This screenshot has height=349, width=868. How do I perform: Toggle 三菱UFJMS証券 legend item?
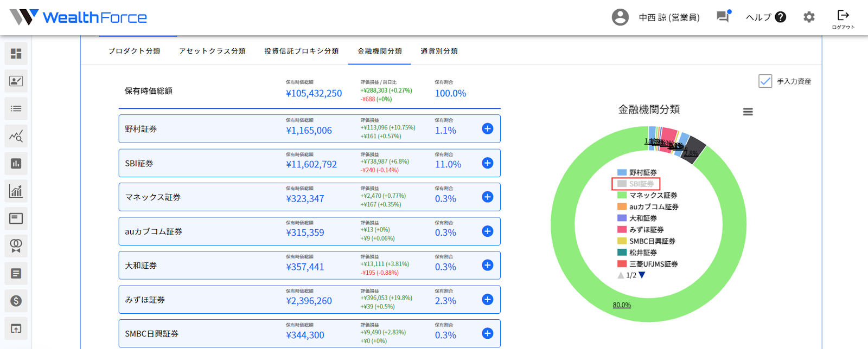648,264
